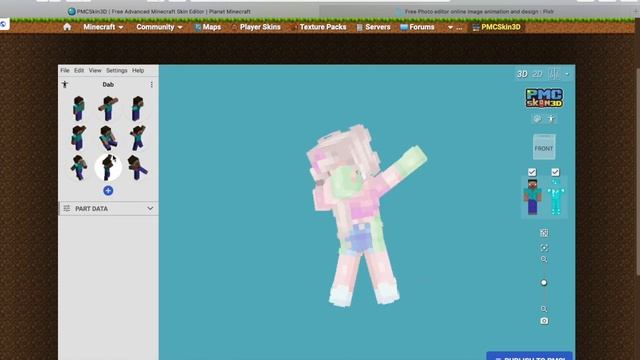Screen dimensions: 640x360
Task: Select the first pose in the bottom row
Action: click(x=79, y=167)
